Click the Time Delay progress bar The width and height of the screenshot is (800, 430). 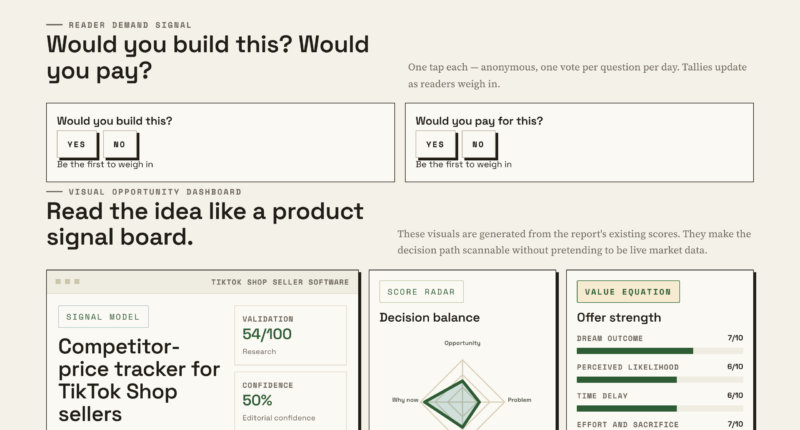click(660, 408)
